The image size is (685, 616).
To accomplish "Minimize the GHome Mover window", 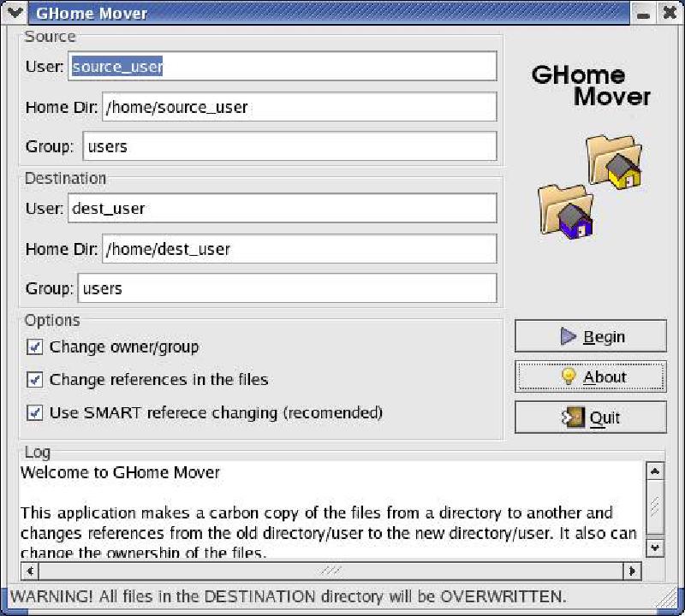I will (x=643, y=13).
